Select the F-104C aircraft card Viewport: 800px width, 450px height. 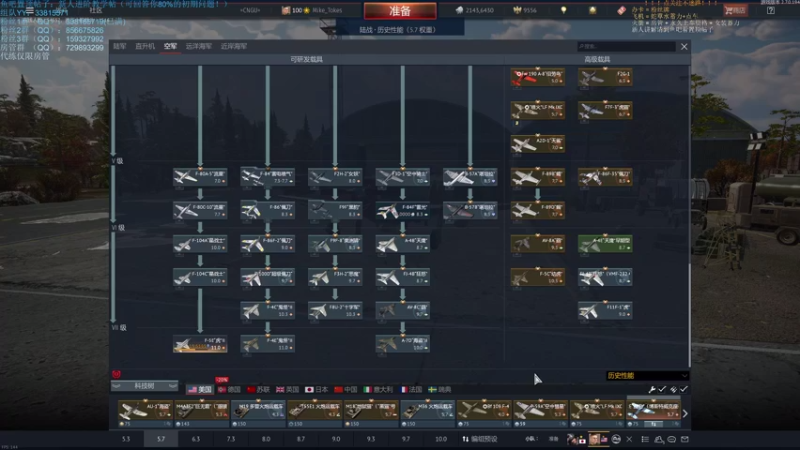200,277
